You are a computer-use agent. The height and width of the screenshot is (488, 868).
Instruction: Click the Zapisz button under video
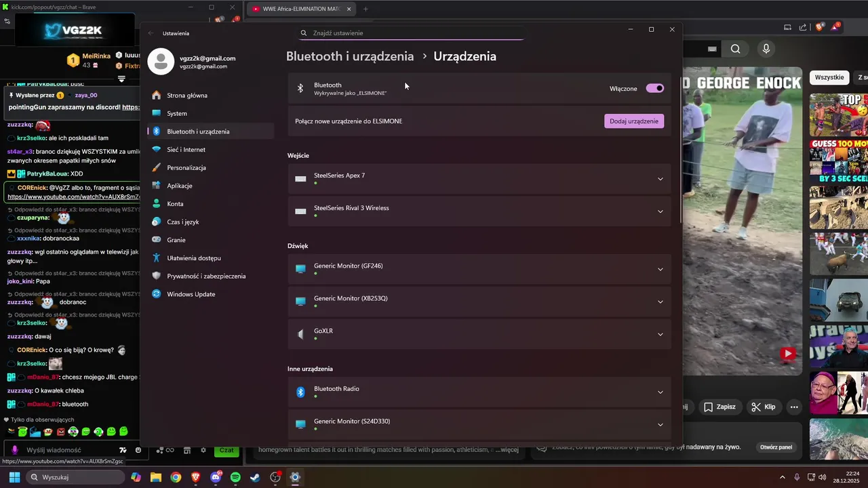[x=719, y=407]
